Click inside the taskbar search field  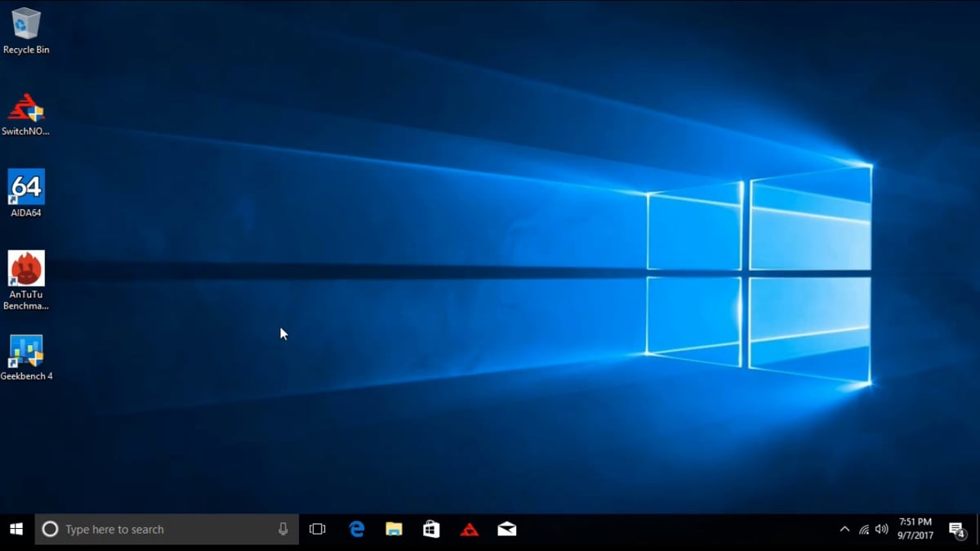pyautogui.click(x=147, y=529)
